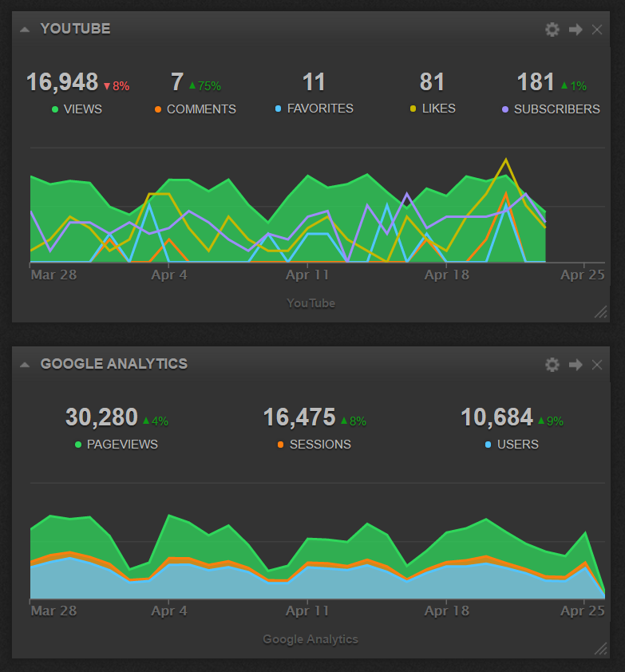Click the 81 likes count
This screenshot has height=672, width=625.
(x=432, y=82)
